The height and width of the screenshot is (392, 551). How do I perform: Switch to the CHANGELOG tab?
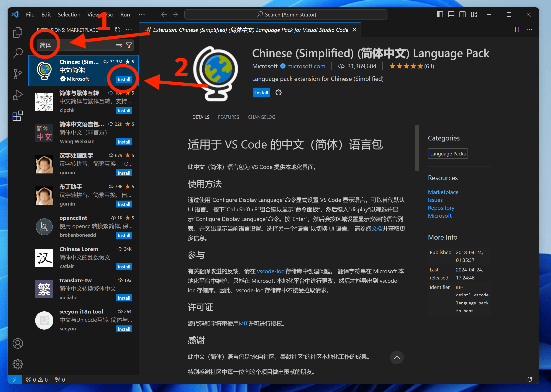(261, 117)
